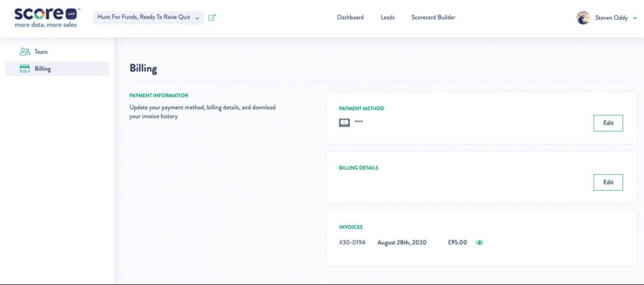Click the Steven Oddy user name
This screenshot has width=644, height=285.
point(611,18)
